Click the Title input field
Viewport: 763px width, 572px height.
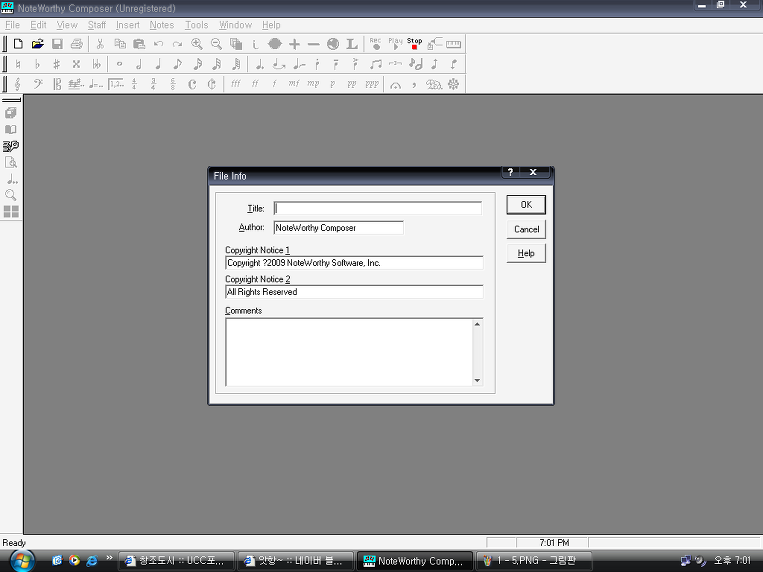point(378,209)
